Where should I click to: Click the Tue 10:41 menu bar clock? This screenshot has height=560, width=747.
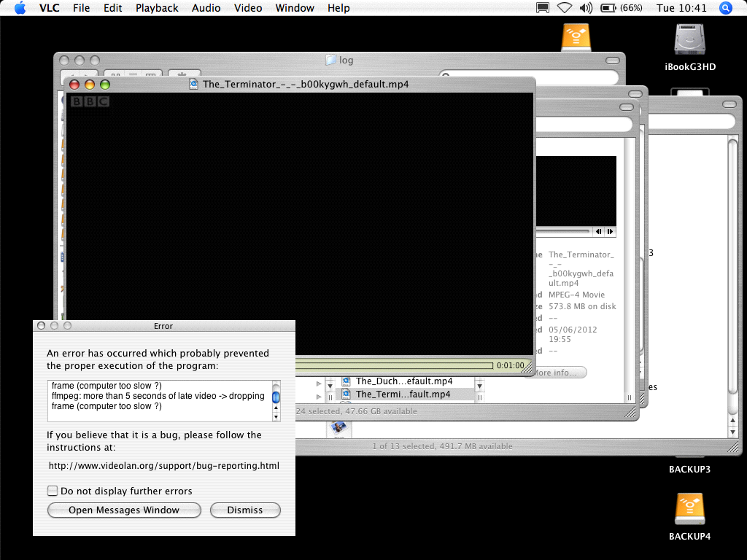click(x=681, y=8)
